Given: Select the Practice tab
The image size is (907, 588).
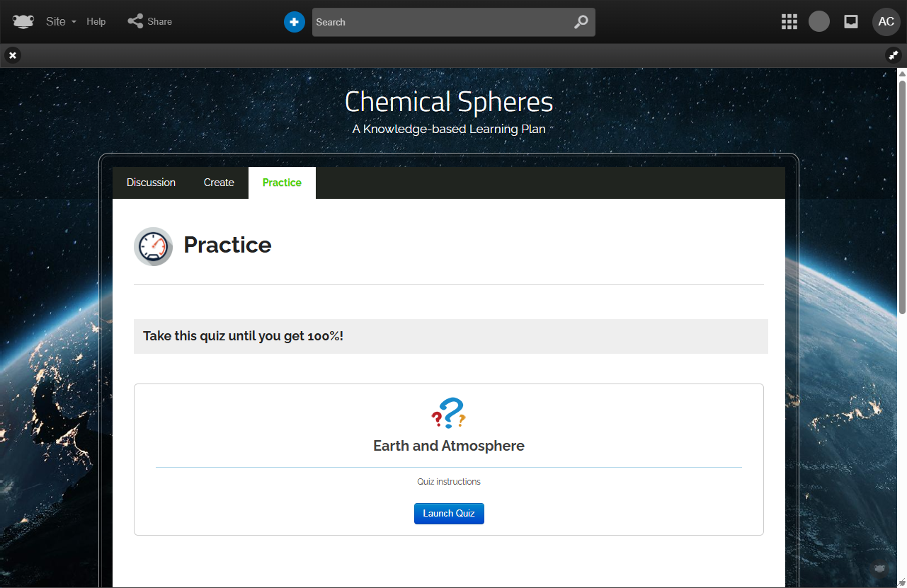Looking at the screenshot, I should (x=282, y=183).
